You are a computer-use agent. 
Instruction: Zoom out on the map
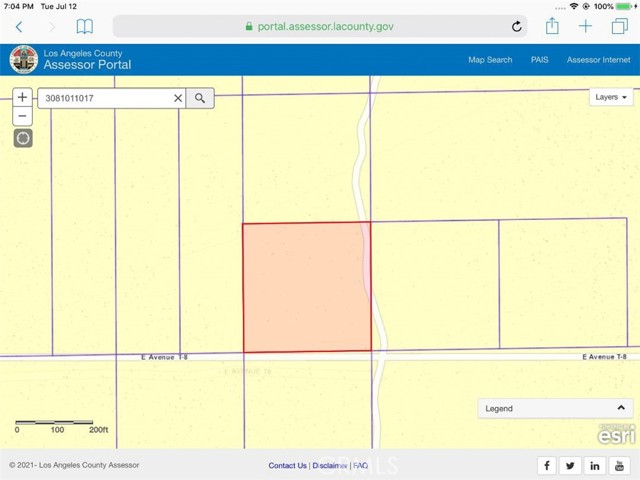click(x=22, y=116)
